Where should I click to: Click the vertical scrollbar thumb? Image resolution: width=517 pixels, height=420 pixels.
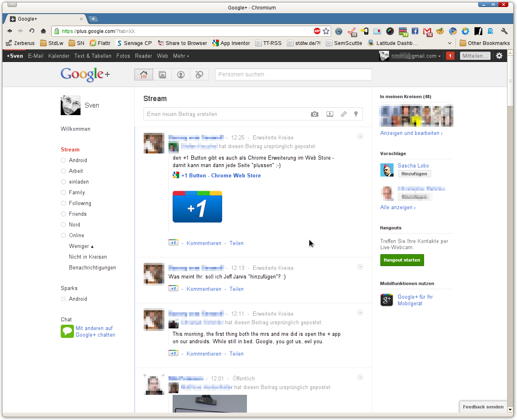510,81
